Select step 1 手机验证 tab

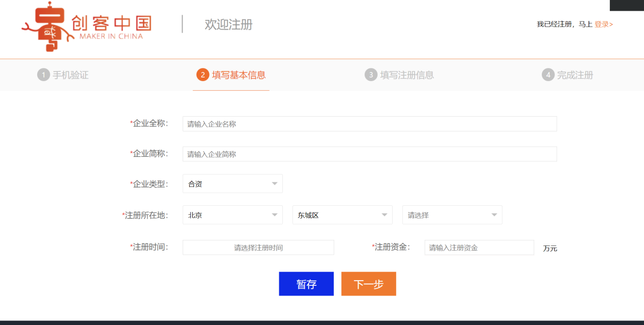click(x=63, y=75)
